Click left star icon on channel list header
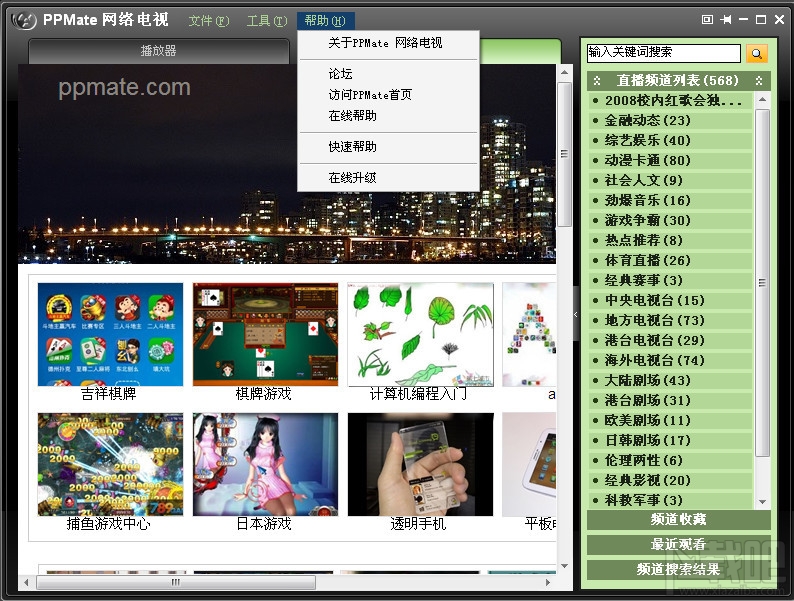This screenshot has width=794, height=601. (x=597, y=81)
